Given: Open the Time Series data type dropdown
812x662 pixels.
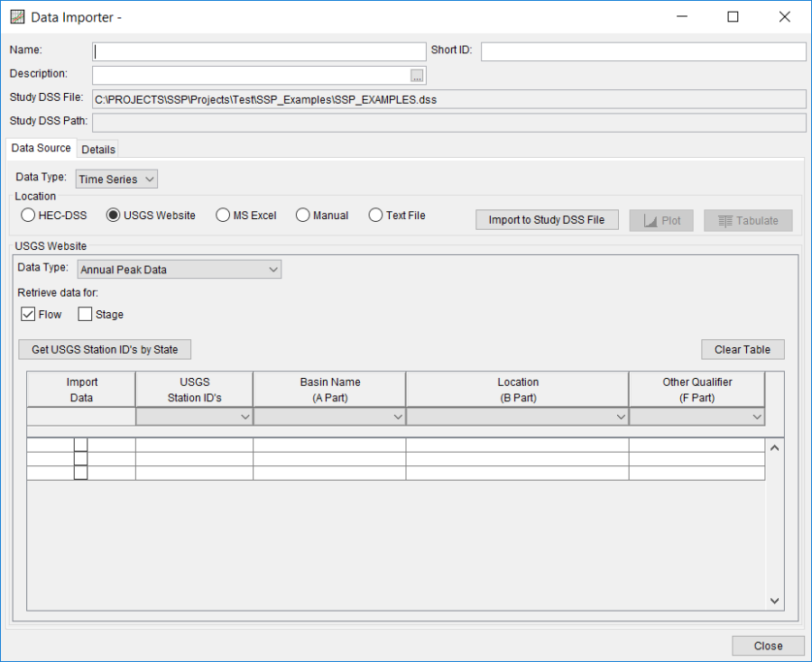Looking at the screenshot, I should [116, 179].
